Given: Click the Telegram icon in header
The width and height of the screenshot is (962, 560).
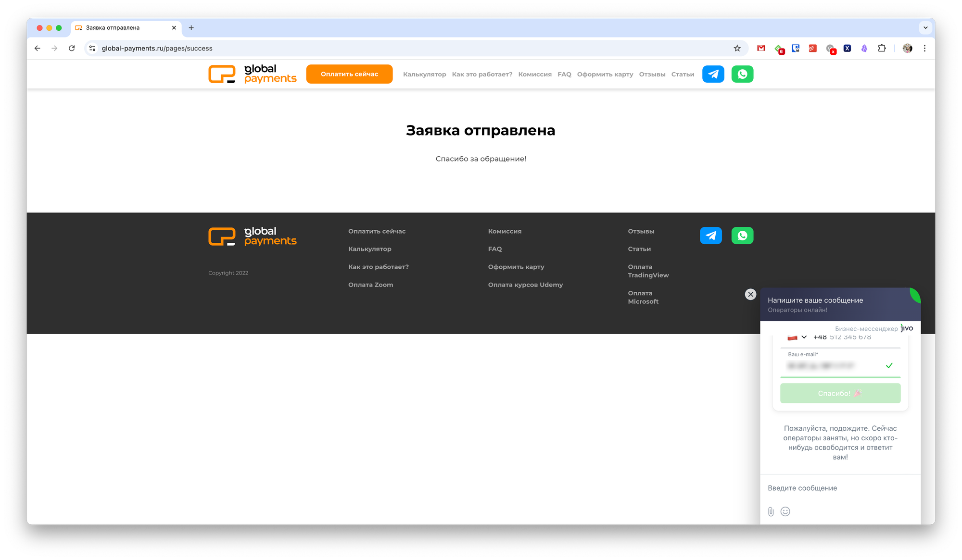Looking at the screenshot, I should (713, 74).
